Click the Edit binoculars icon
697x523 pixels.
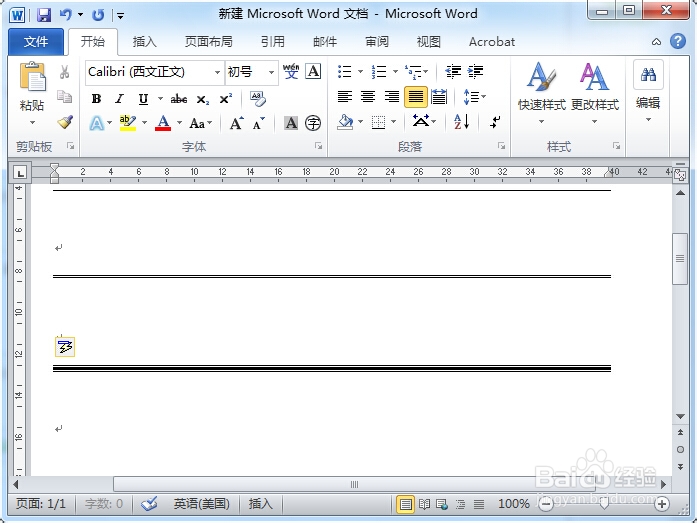(x=648, y=75)
